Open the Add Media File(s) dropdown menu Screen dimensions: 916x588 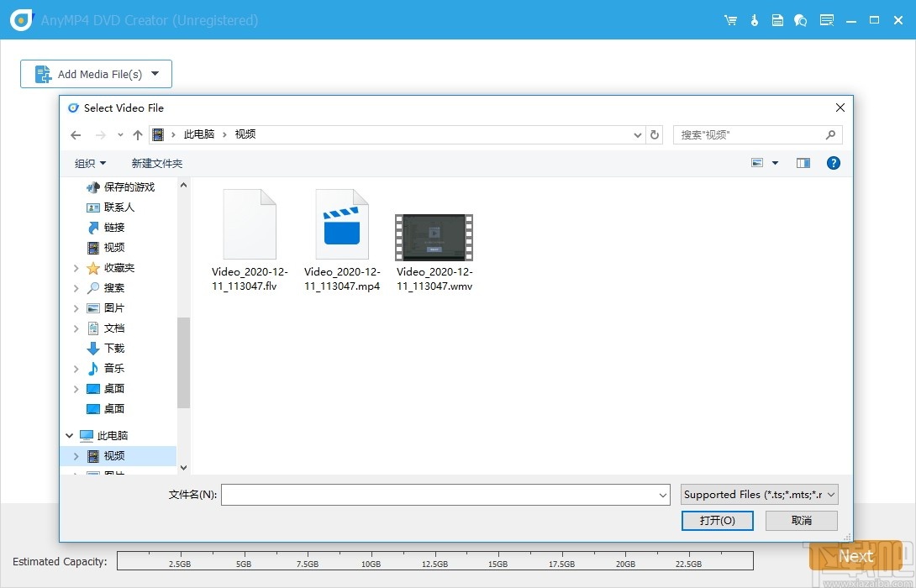(x=156, y=74)
